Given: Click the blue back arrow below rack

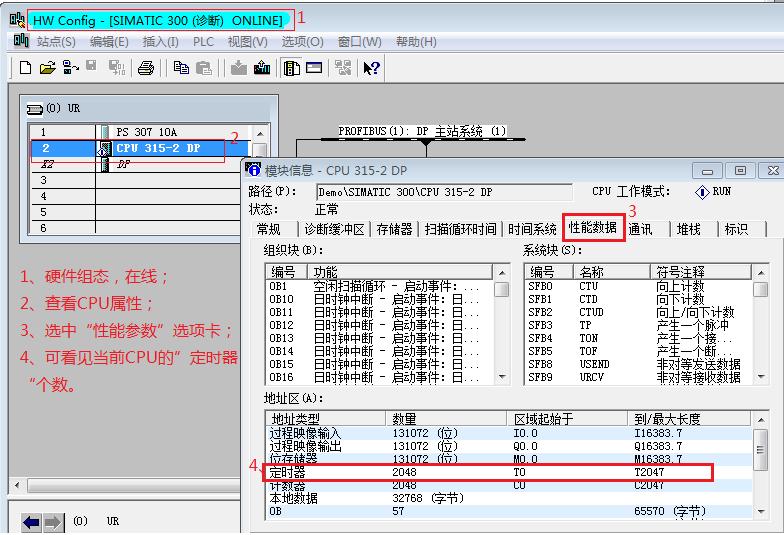Looking at the screenshot, I should (32, 522).
